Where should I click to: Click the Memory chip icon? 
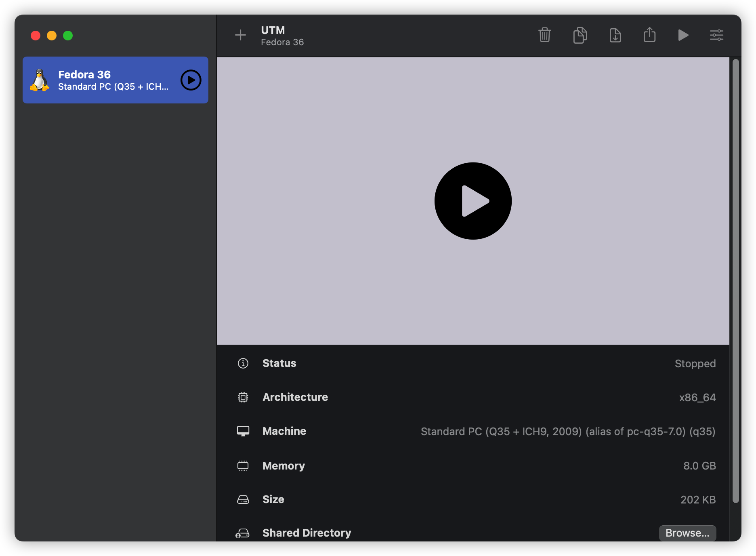(243, 466)
